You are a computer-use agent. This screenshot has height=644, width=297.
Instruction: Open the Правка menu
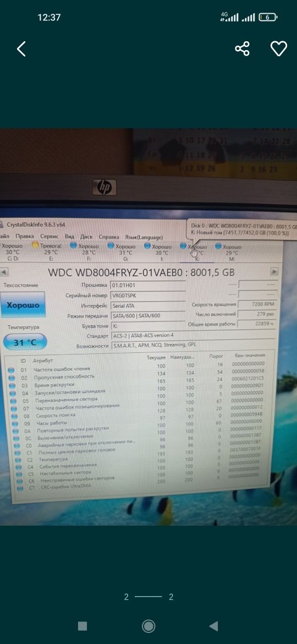coord(25,237)
